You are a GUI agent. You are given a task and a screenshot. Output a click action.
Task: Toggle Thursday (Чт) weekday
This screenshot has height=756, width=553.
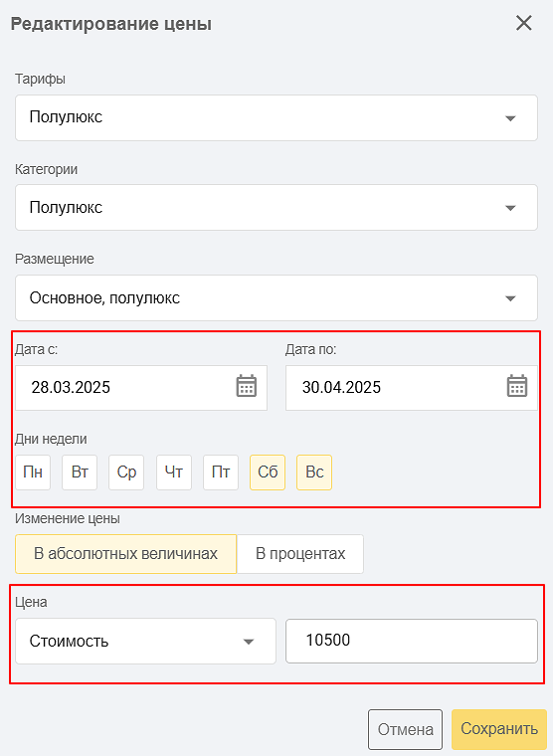pos(174,472)
